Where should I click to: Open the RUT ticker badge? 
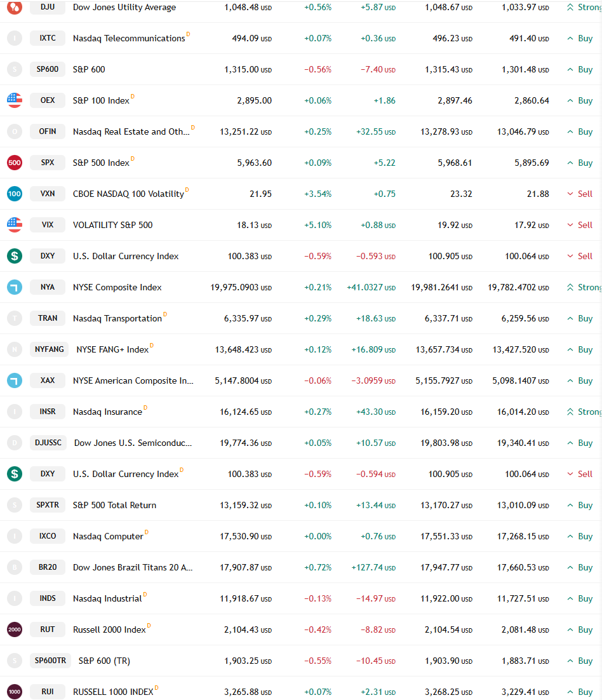tap(48, 629)
